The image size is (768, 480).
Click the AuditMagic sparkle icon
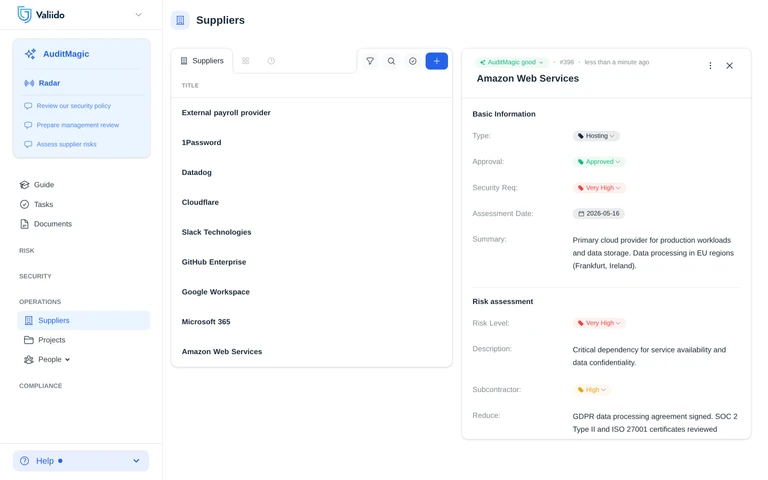pyautogui.click(x=30, y=54)
